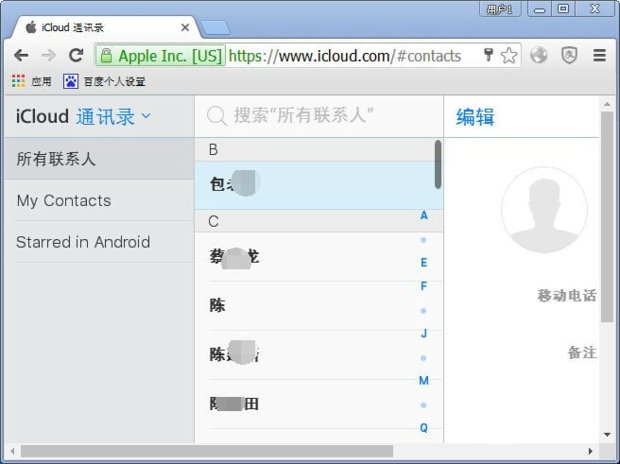The height and width of the screenshot is (464, 620).
Task: Click the 编辑 edit button
Action: coord(475,117)
